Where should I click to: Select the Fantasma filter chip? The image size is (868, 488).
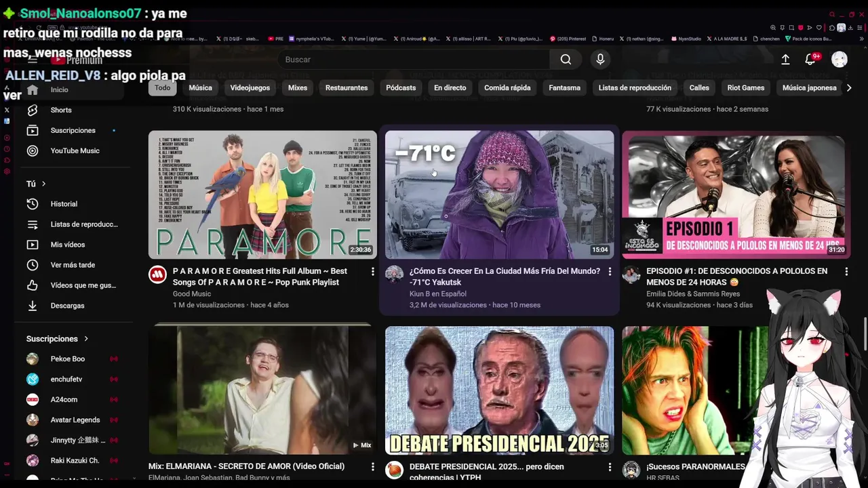point(564,88)
